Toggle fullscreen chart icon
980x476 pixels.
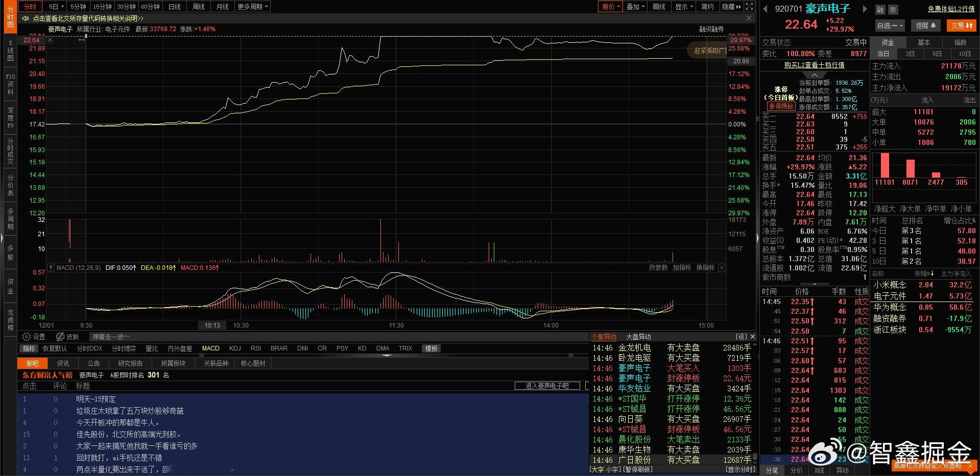coord(749,7)
